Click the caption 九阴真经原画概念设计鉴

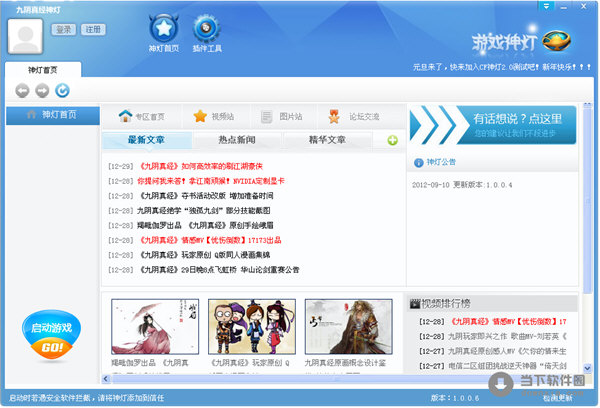tap(345, 363)
